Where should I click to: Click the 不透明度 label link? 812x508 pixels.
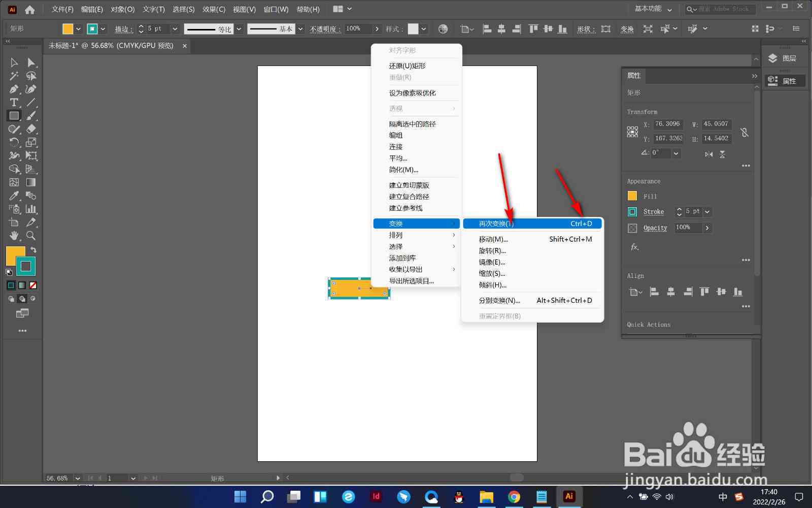coord(325,29)
